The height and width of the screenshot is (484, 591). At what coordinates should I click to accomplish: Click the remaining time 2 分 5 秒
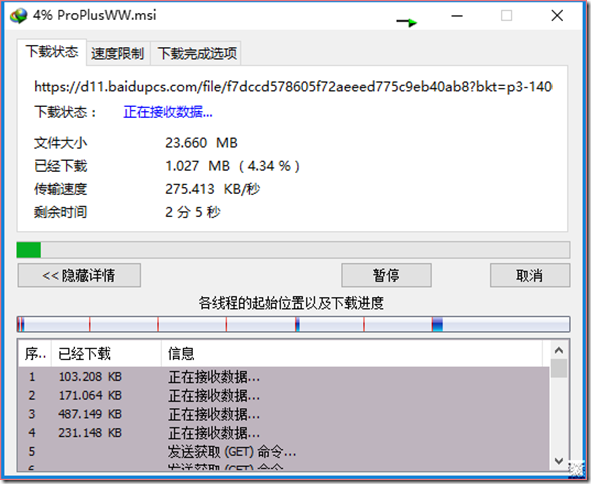(x=193, y=212)
